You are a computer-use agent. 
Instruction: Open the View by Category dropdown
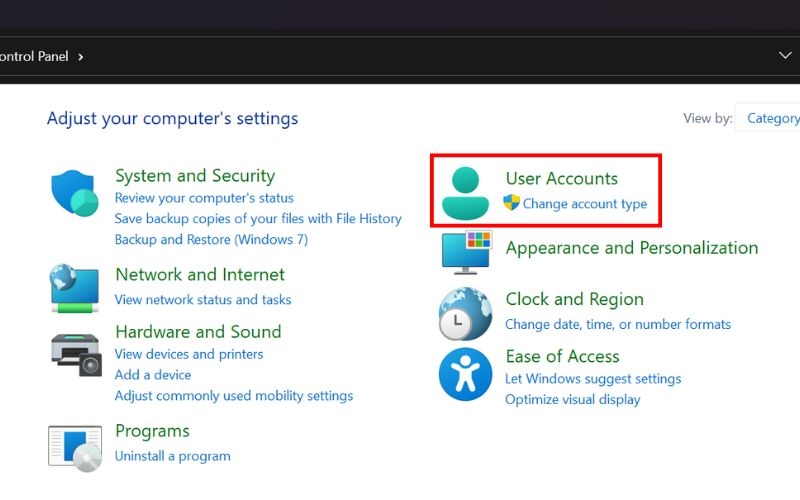tap(771, 118)
